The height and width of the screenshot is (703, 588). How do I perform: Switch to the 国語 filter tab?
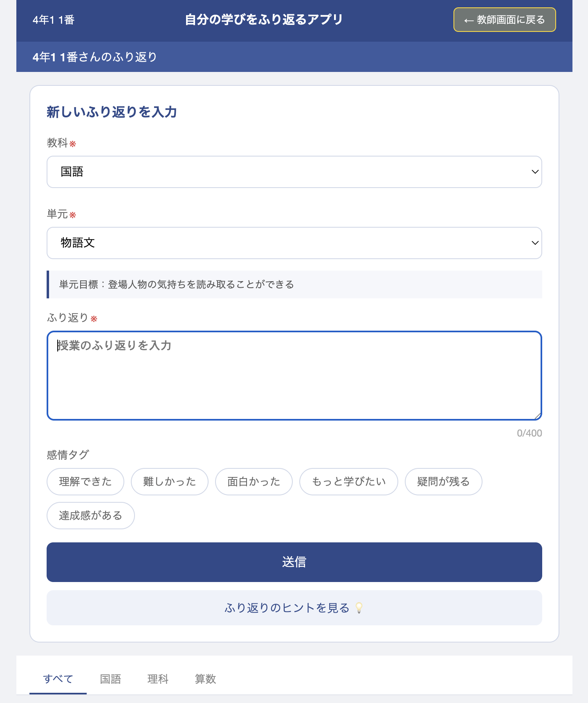(110, 679)
